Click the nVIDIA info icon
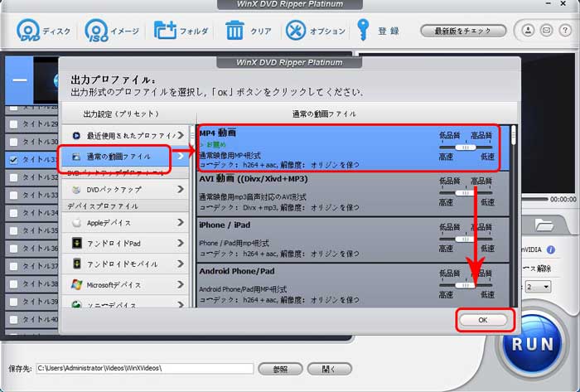 [551, 249]
